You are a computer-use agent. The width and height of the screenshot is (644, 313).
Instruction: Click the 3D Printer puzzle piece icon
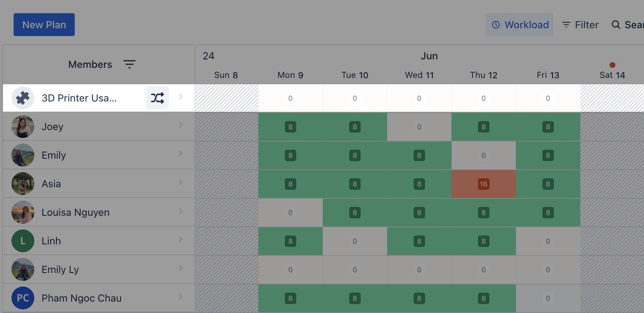(23, 98)
